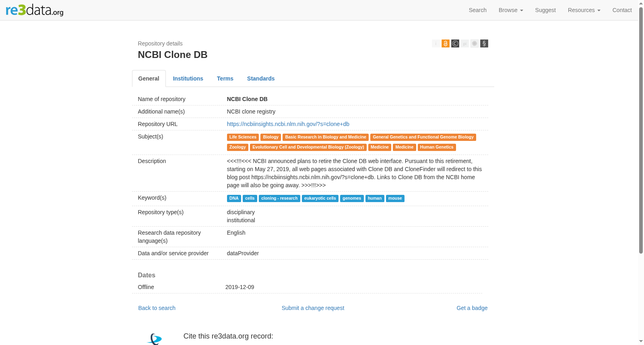Open the ncbiinsights repository URL link
The height and width of the screenshot is (345, 644).
tap(288, 124)
